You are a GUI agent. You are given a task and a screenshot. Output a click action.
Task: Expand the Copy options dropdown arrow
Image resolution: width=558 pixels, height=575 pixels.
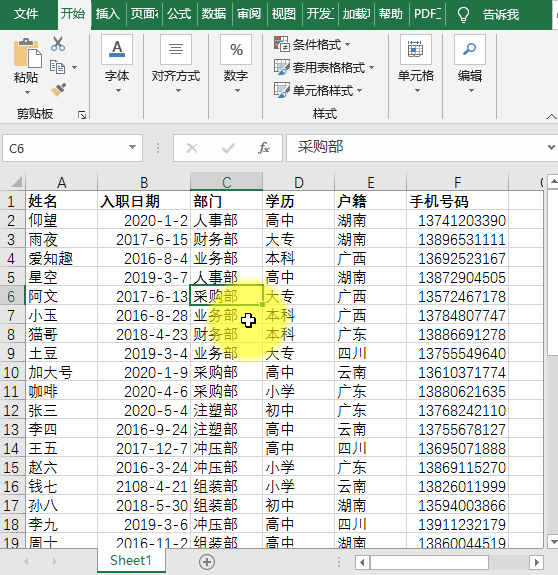click(x=74, y=67)
